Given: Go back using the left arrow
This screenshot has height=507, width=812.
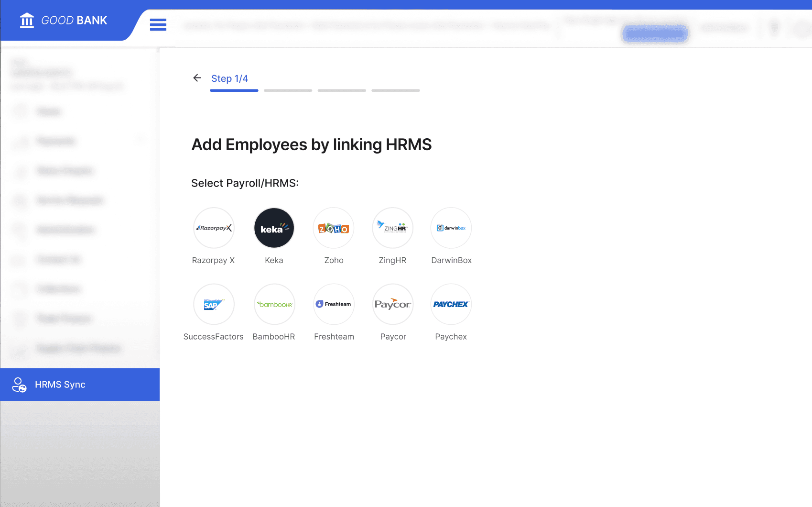Looking at the screenshot, I should point(197,77).
